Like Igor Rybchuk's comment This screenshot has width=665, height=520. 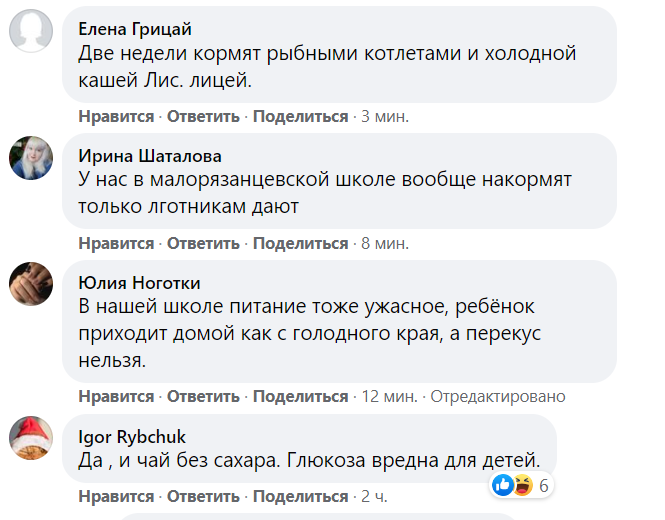[116, 497]
